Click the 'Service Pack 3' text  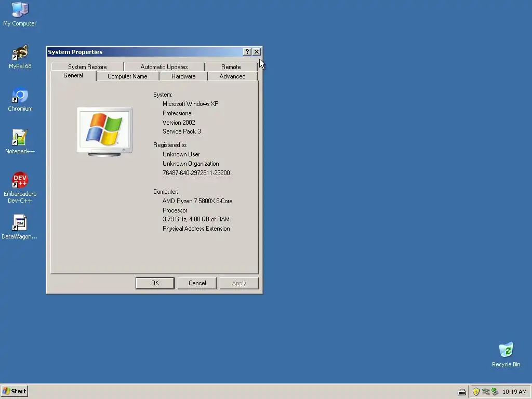coord(181,131)
